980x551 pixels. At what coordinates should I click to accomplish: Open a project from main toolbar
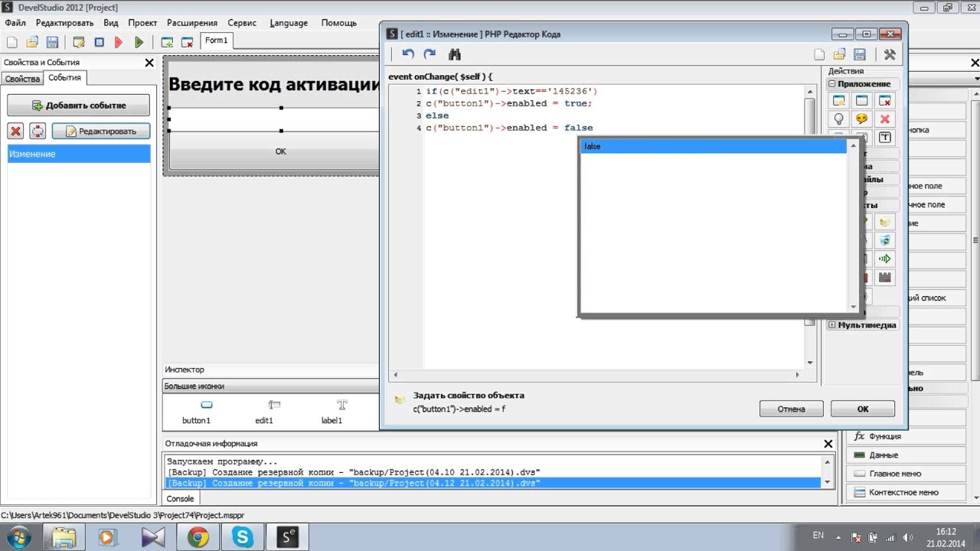[x=33, y=42]
